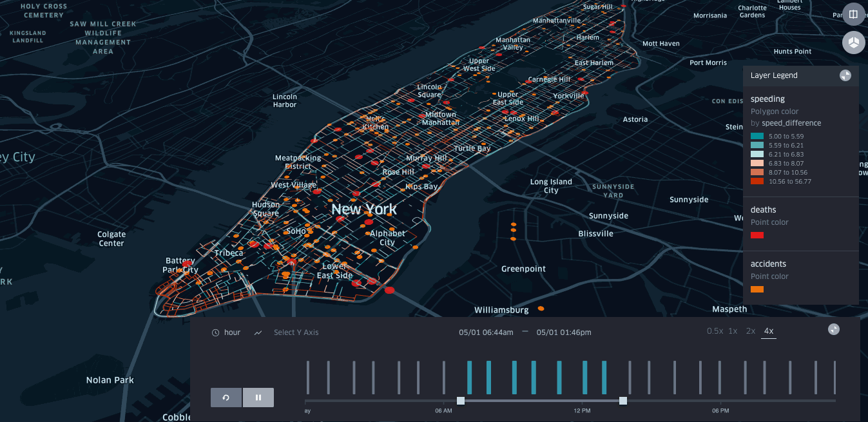This screenshot has width=868, height=422.
Task: Click the Mott Haven map label
Action: pos(661,44)
